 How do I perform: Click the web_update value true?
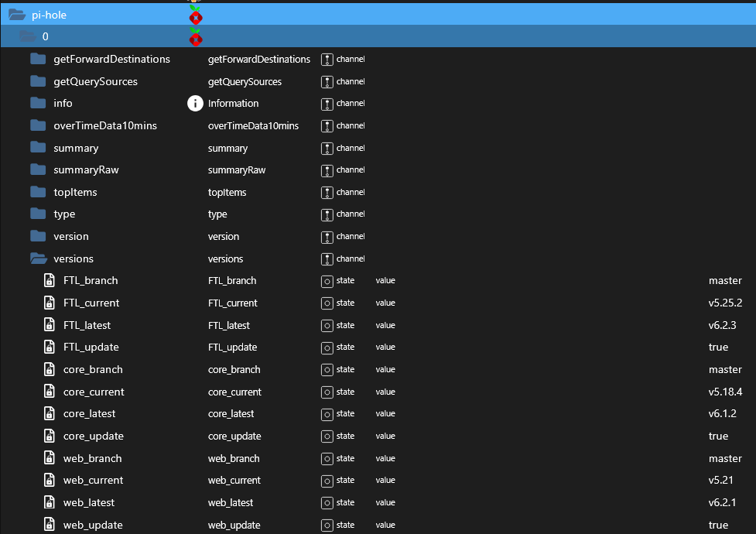pos(718,525)
